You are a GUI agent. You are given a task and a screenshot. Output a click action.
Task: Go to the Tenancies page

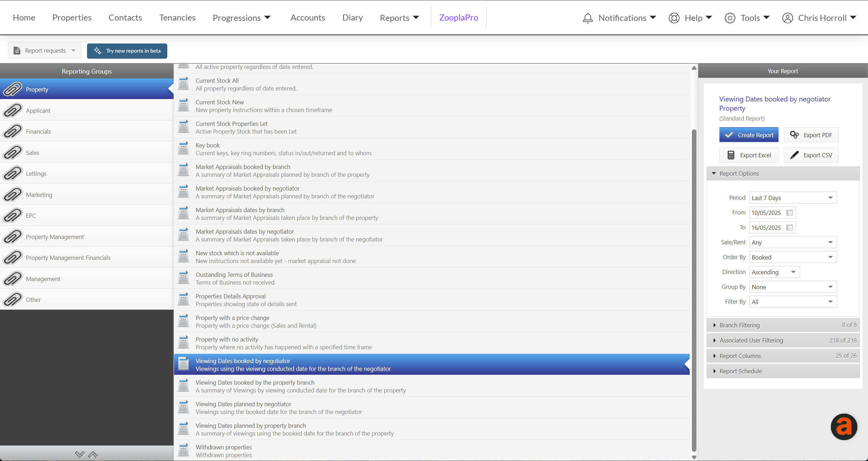click(177, 18)
